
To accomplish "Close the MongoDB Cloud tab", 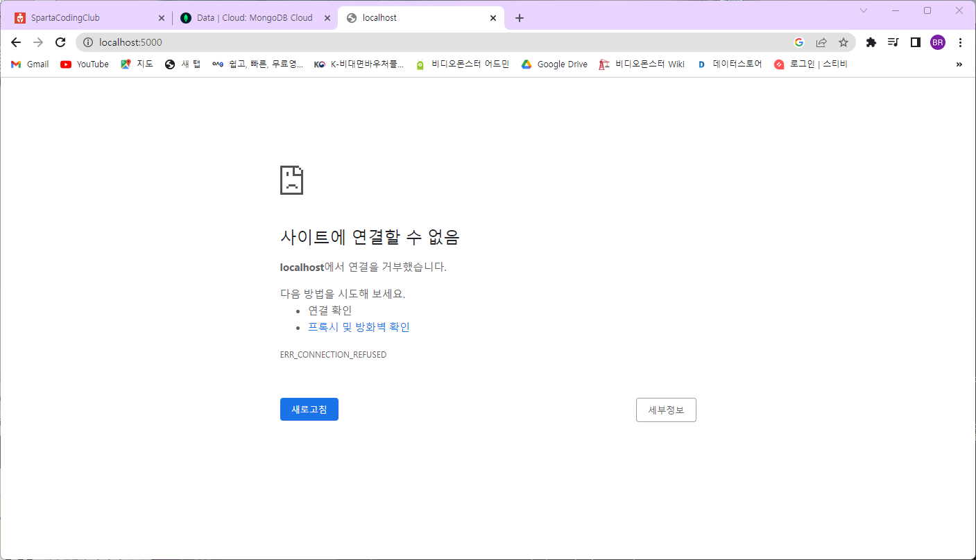I will [327, 18].
